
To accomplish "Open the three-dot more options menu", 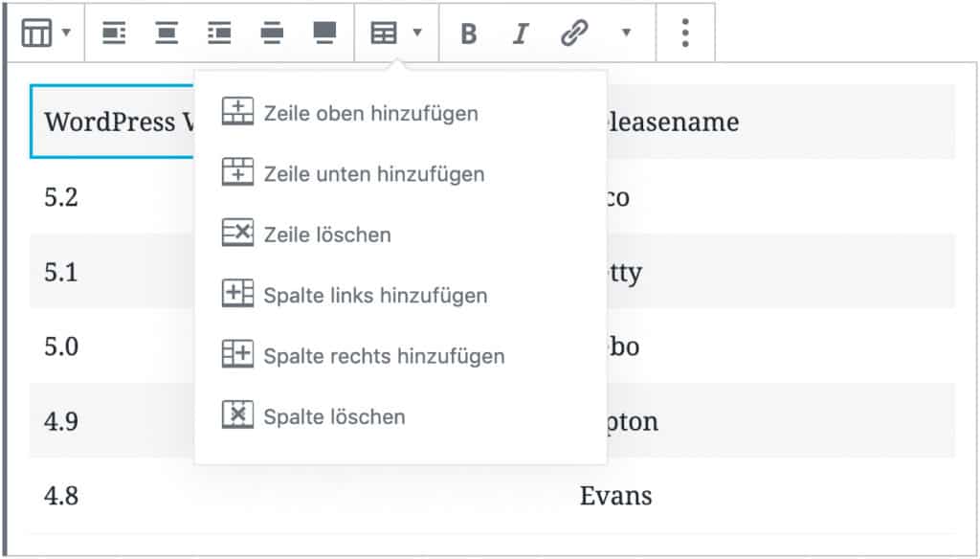I will [x=685, y=33].
